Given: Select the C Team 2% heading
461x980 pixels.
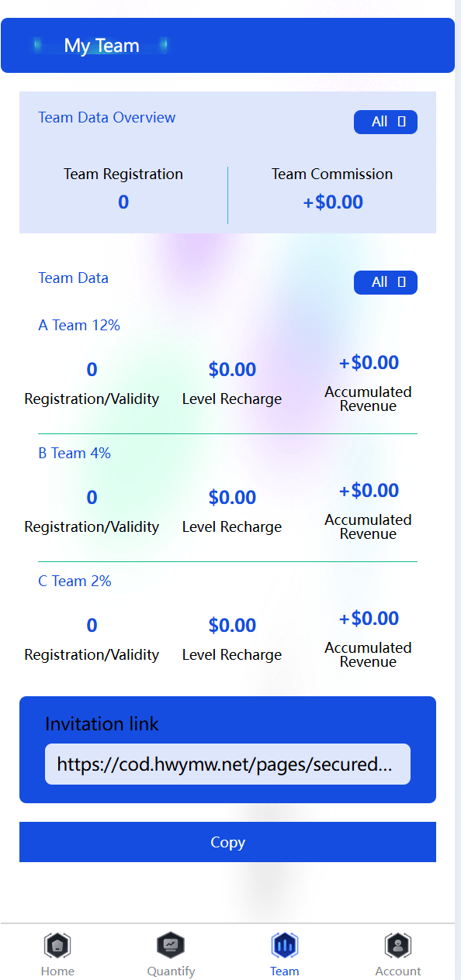Looking at the screenshot, I should tap(75, 581).
